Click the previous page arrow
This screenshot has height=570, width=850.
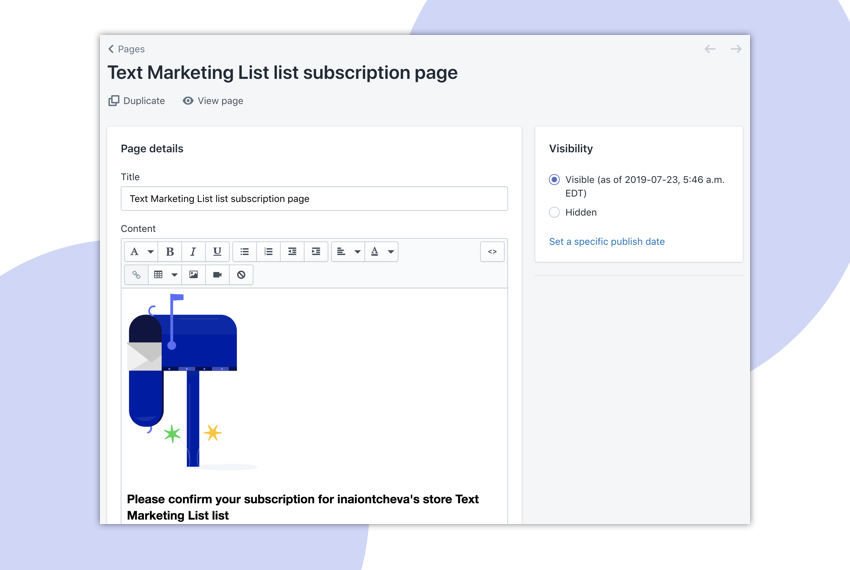(x=710, y=49)
